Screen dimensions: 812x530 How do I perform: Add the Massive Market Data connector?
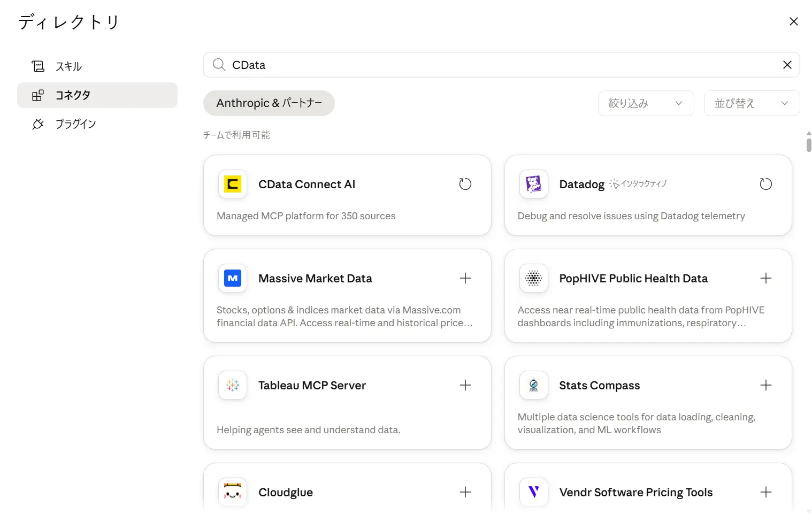[x=465, y=278]
